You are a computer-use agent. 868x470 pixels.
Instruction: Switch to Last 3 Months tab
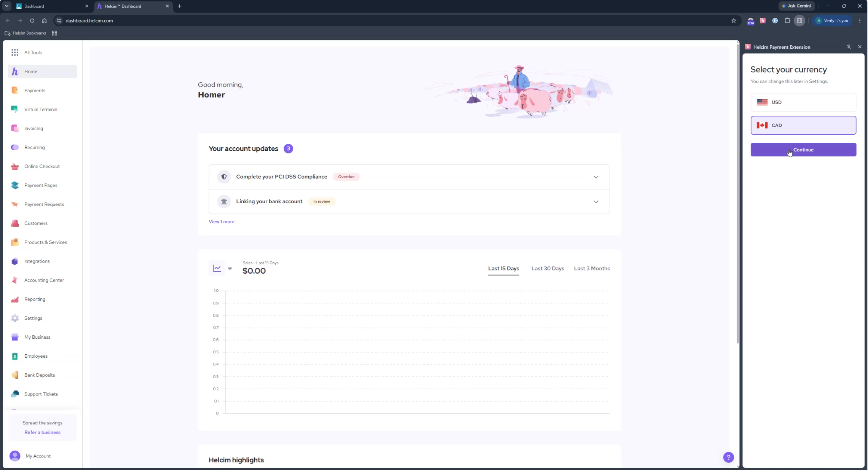[x=592, y=269]
